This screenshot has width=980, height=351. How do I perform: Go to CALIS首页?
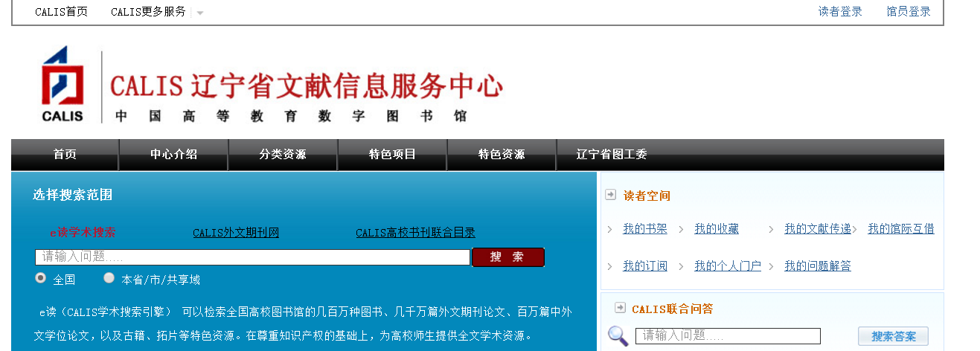pos(61,12)
